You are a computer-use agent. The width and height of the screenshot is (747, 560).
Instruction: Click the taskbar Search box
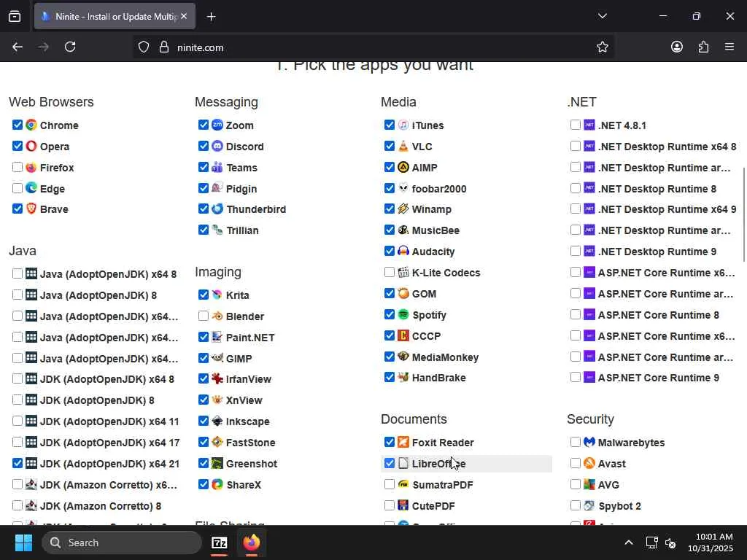pos(122,542)
